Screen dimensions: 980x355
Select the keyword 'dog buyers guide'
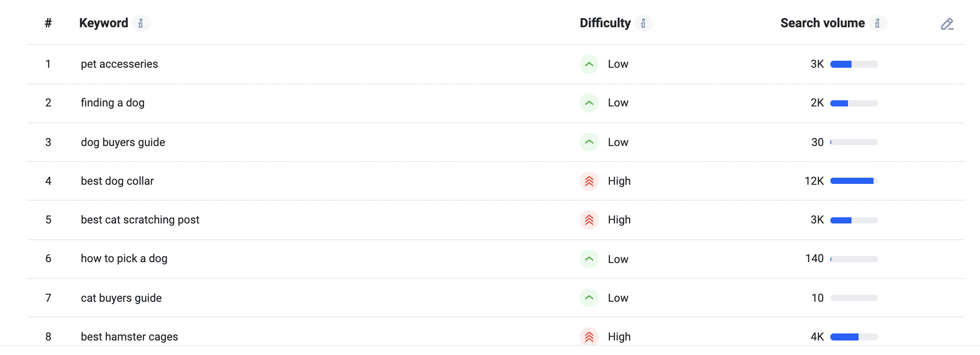click(x=123, y=143)
